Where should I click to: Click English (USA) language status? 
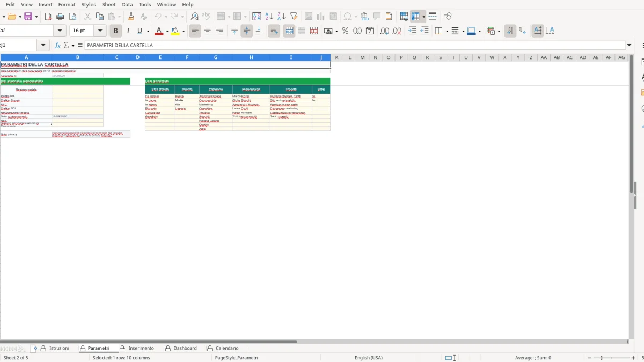point(369,358)
